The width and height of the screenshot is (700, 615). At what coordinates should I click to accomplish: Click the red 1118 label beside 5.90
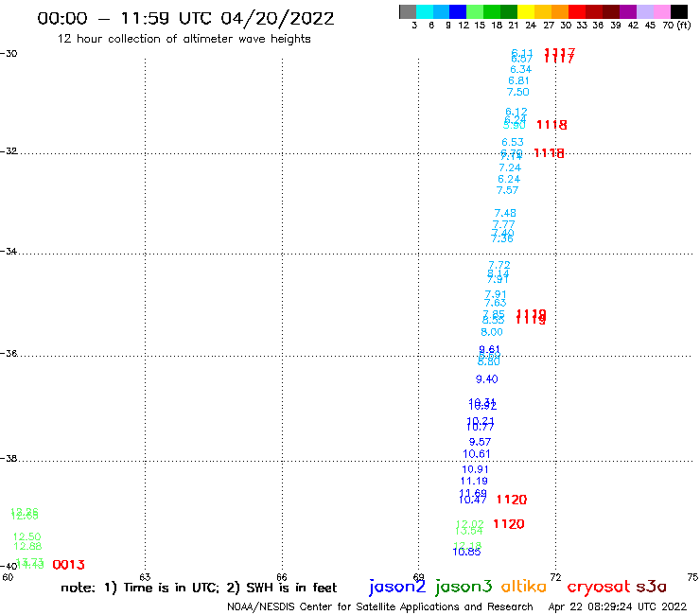point(551,125)
